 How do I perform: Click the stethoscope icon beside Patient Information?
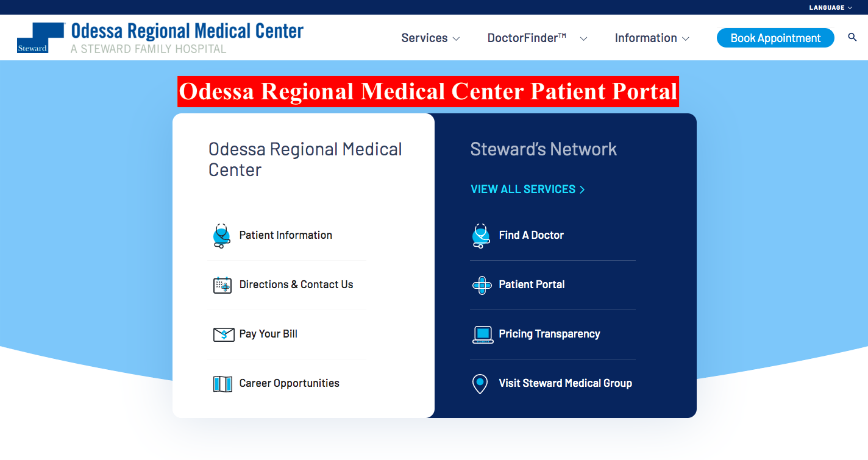pos(222,236)
